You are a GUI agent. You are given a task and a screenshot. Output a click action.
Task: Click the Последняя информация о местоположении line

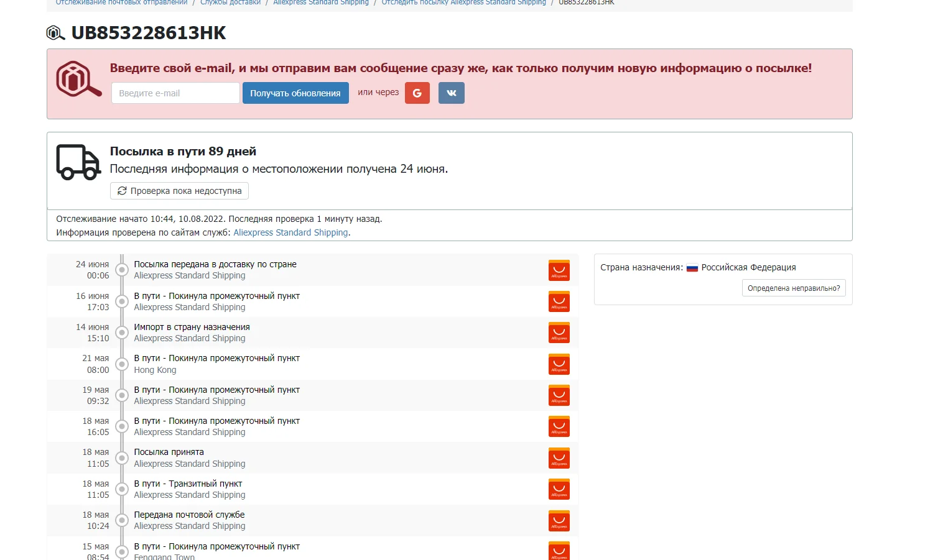coord(279,169)
